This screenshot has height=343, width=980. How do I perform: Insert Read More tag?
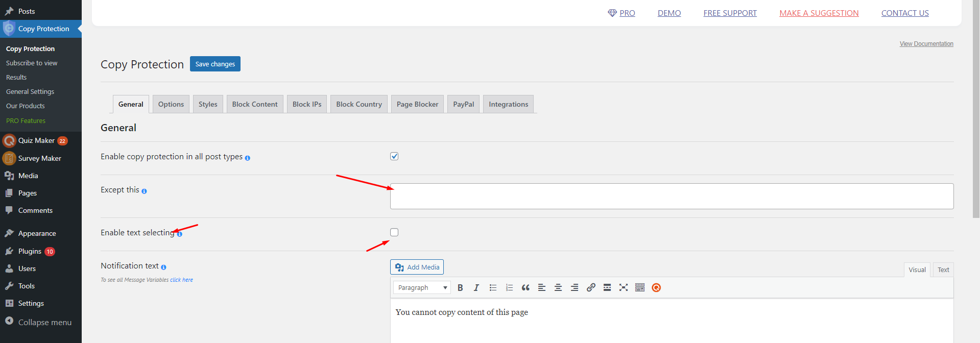(x=607, y=287)
